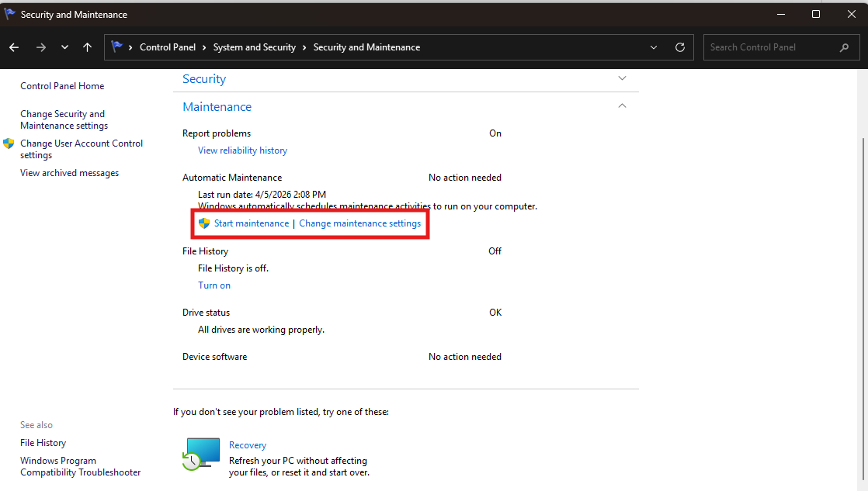Select Security and Maintenance breadcrumb
The width and height of the screenshot is (868, 491).
366,47
